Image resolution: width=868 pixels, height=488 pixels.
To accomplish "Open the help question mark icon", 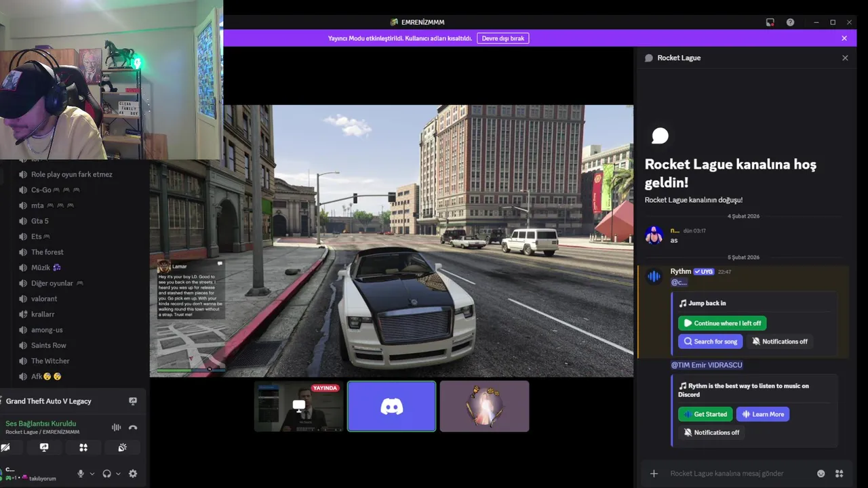I will tap(790, 22).
